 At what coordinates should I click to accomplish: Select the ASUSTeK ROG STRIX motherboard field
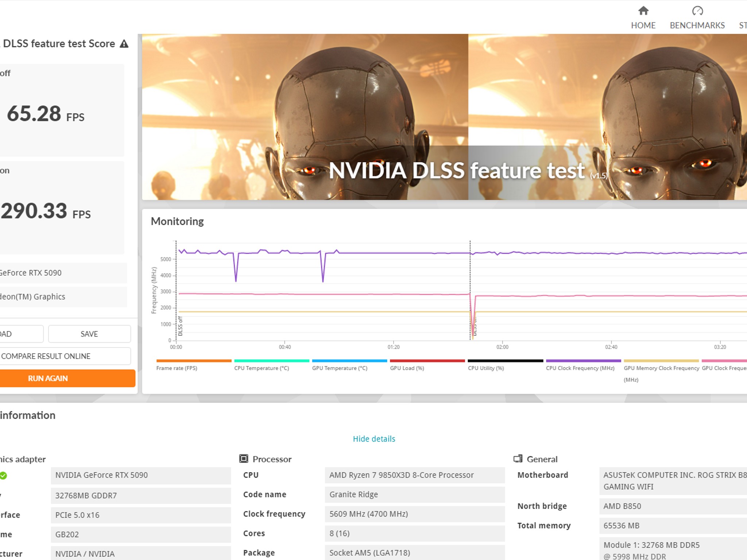coord(673,481)
